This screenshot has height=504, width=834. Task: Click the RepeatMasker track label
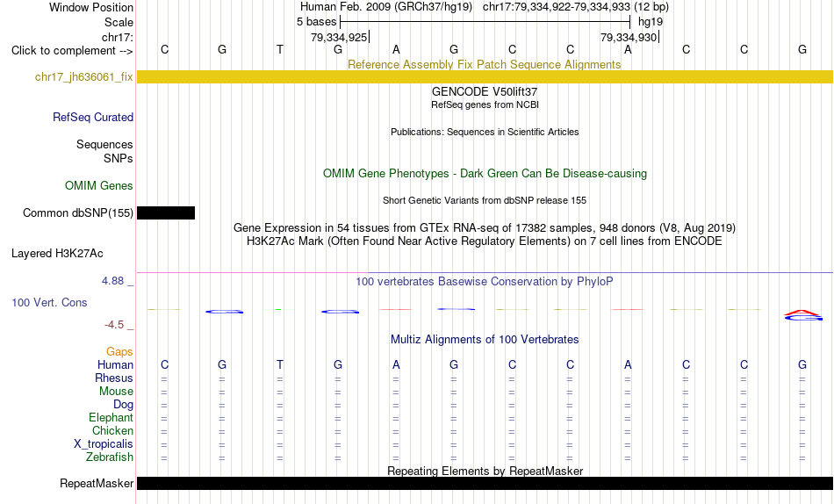[x=97, y=483]
